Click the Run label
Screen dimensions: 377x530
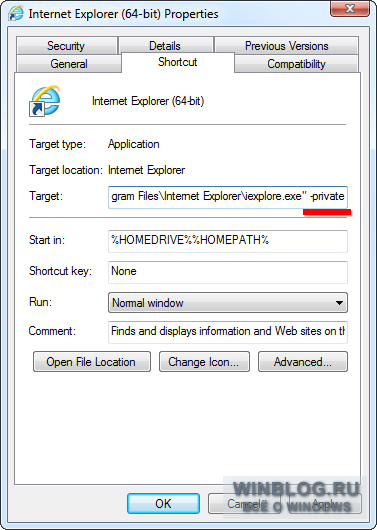(x=41, y=302)
